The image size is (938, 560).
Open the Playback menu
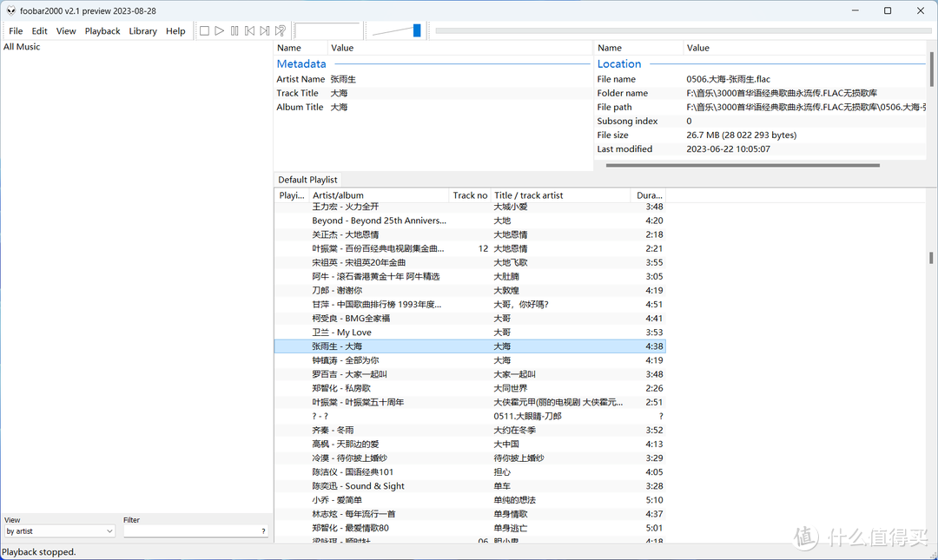(x=102, y=31)
